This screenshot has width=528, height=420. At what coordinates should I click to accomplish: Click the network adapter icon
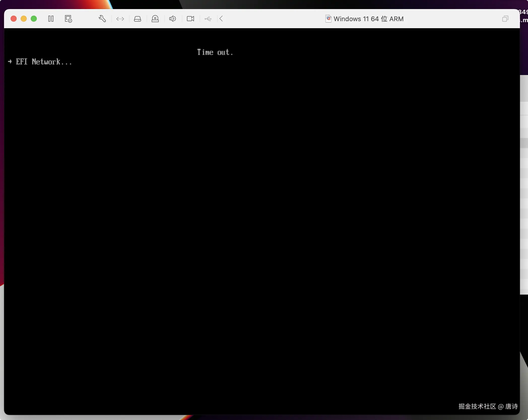pos(120,19)
